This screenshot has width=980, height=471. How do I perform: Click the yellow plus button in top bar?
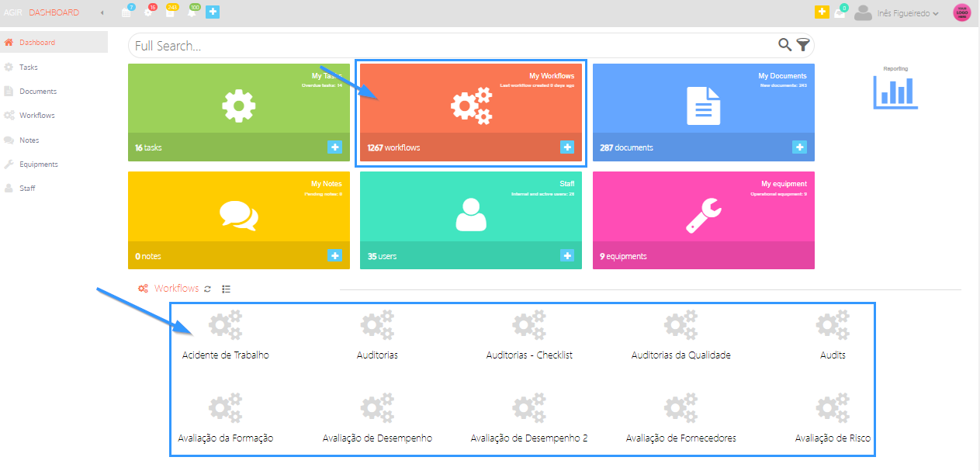[x=822, y=12]
